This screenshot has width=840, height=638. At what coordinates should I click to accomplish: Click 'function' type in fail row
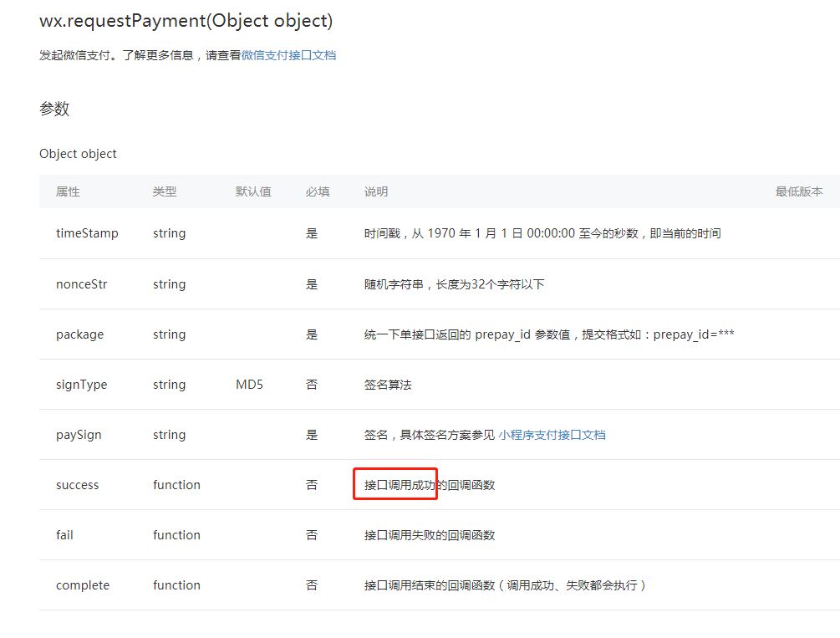click(176, 535)
